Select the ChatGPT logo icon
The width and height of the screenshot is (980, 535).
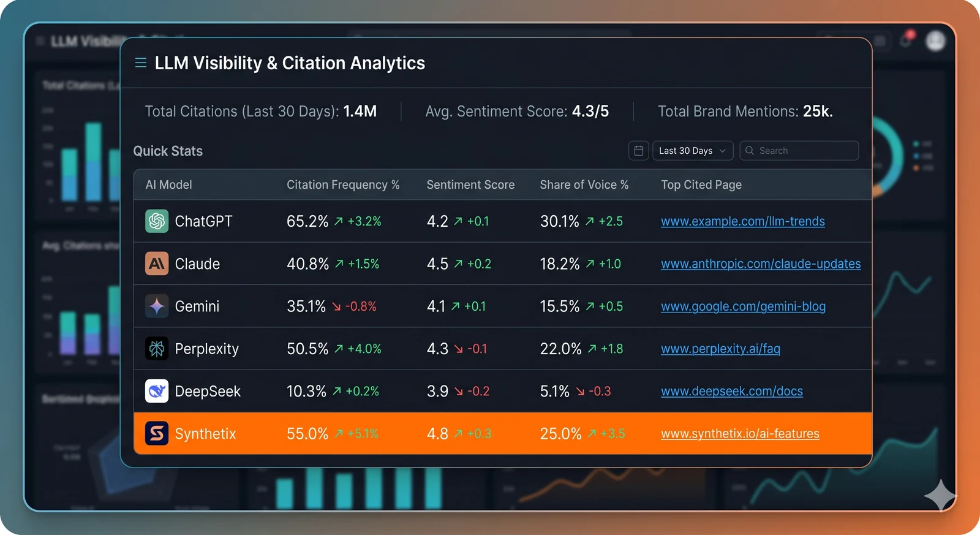[x=157, y=221]
